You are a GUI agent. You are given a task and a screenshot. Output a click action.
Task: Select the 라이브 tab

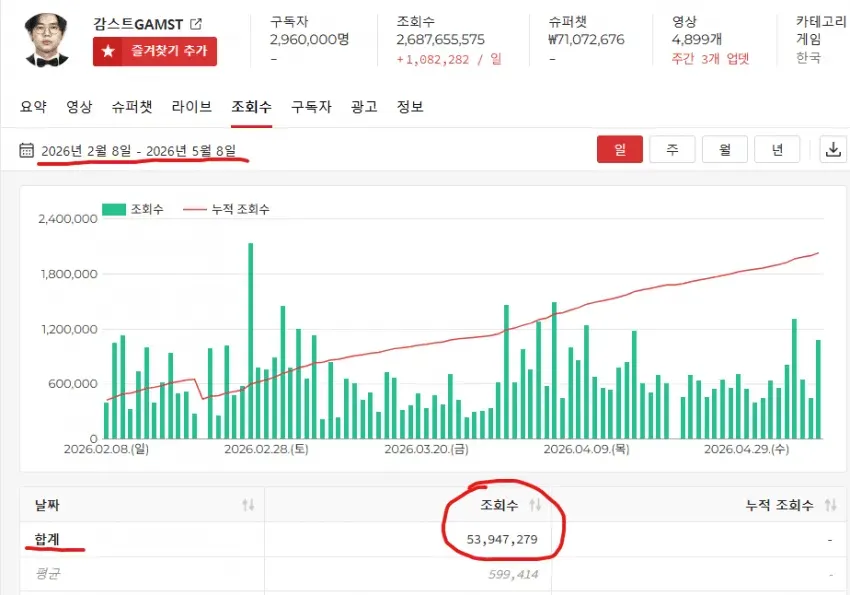(191, 107)
